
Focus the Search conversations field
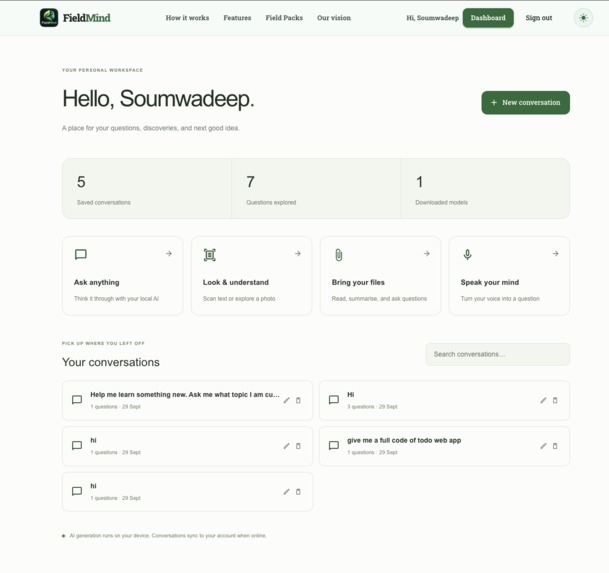point(498,354)
